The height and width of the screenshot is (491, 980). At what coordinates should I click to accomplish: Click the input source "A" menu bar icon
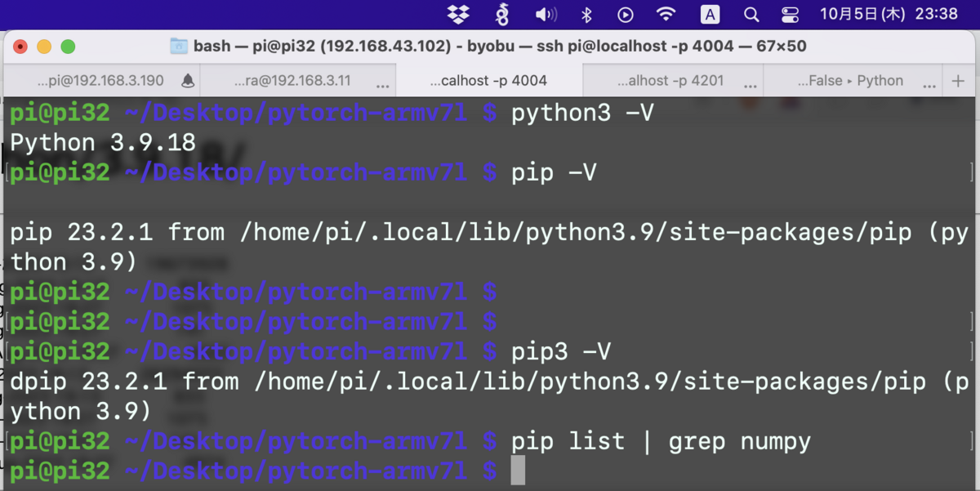(x=709, y=14)
